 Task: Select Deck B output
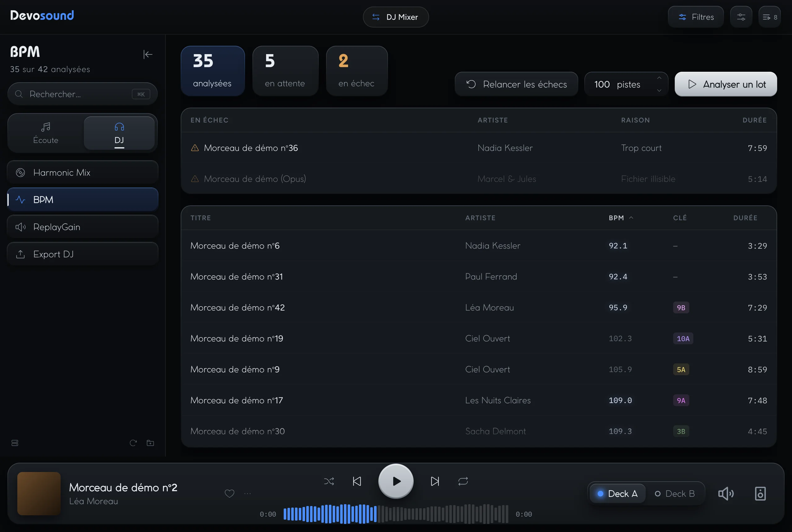tap(674, 493)
